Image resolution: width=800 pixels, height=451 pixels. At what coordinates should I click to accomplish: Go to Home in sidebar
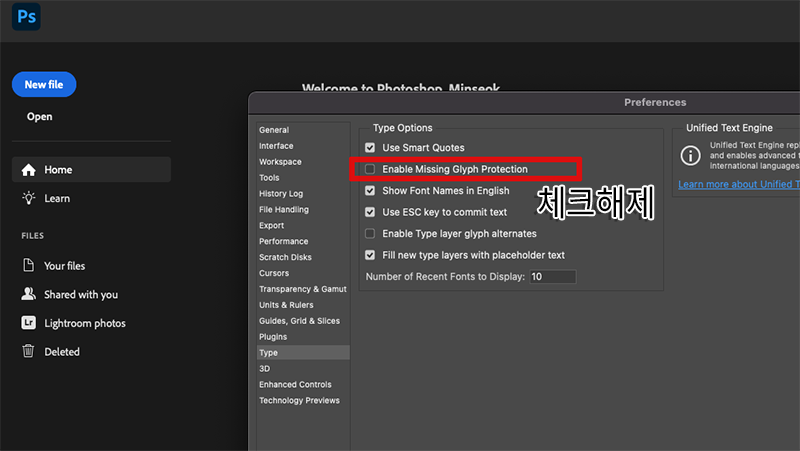click(91, 169)
